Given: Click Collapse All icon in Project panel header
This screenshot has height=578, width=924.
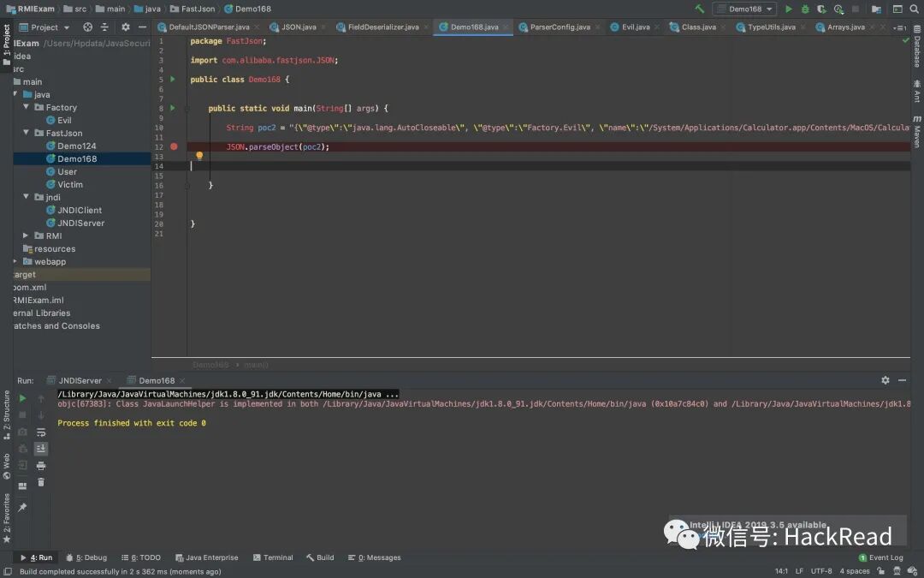Looking at the screenshot, I should point(104,27).
